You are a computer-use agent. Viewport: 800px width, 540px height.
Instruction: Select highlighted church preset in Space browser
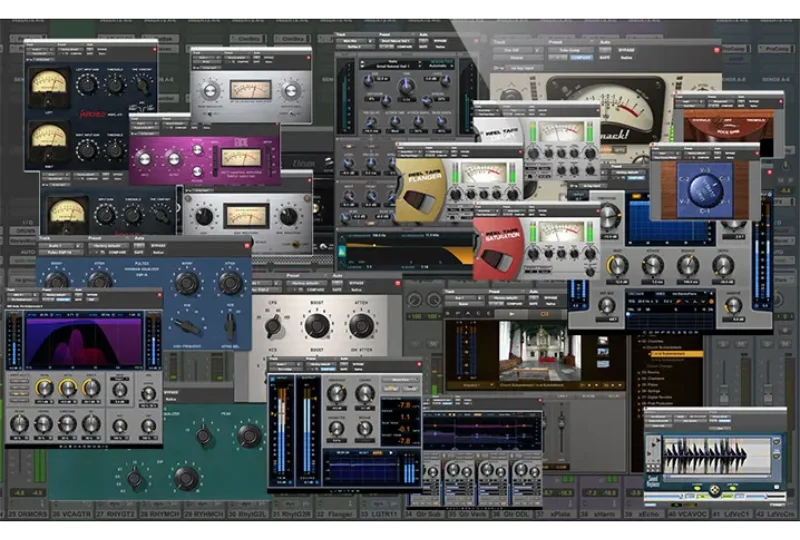[676, 353]
